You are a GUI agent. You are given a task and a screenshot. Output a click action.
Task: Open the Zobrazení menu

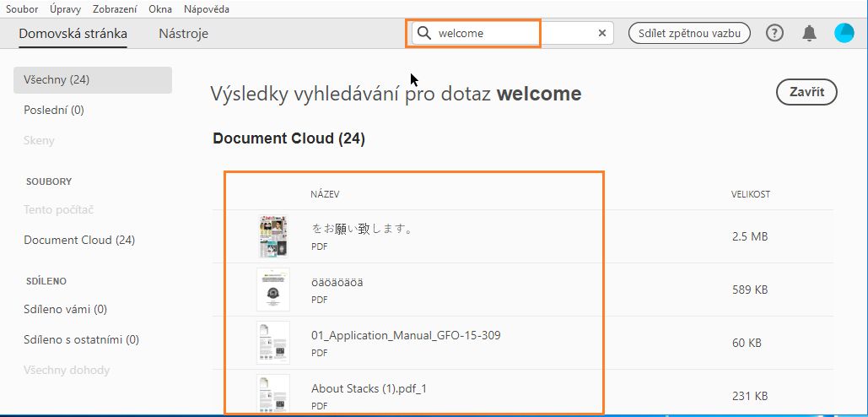click(x=115, y=9)
